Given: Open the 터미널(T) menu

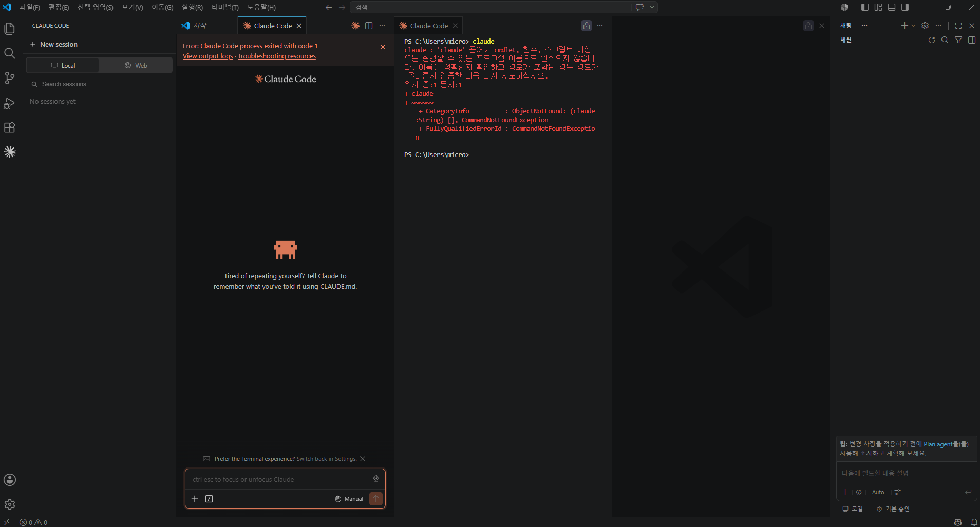Looking at the screenshot, I should [225, 7].
